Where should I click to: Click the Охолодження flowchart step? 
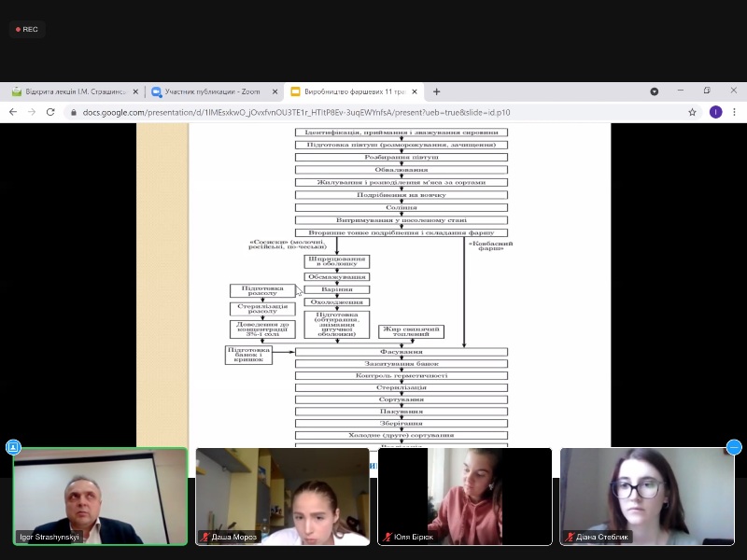(337, 301)
